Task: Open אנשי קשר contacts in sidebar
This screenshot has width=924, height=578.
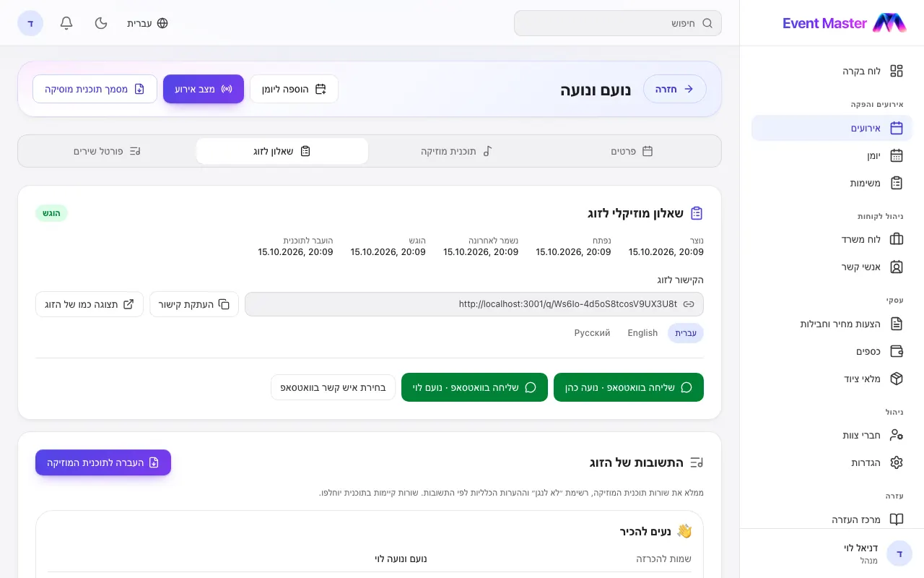Action: [x=832, y=267]
